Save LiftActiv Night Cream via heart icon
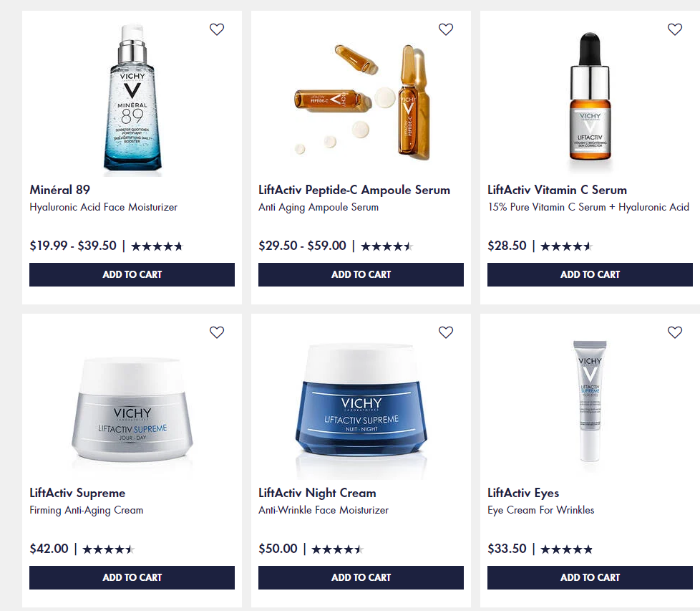Image resolution: width=700 pixels, height=611 pixels. pyautogui.click(x=446, y=332)
